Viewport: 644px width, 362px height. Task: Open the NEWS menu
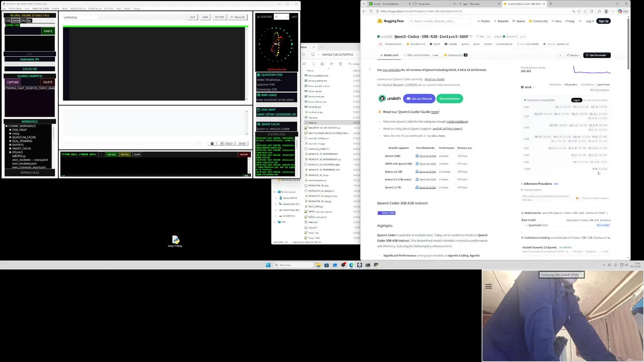click(65, 9)
